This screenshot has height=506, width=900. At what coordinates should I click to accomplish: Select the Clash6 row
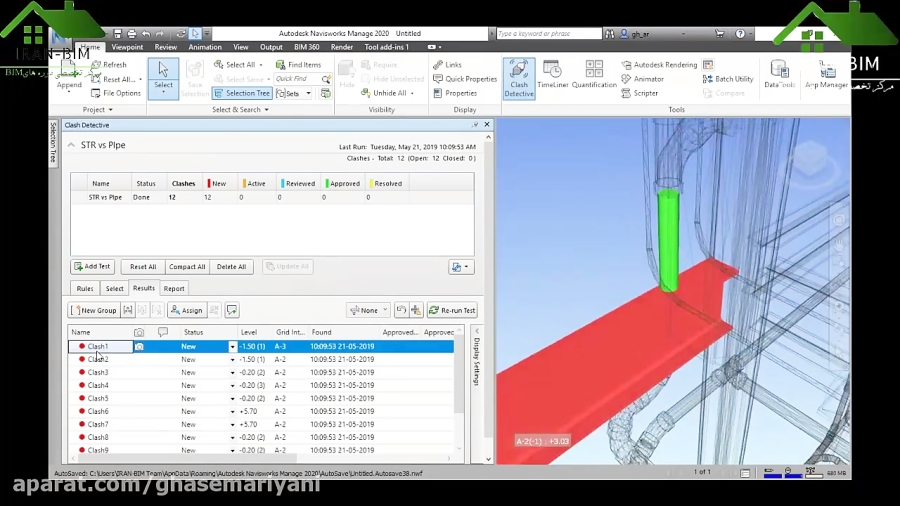coord(98,411)
